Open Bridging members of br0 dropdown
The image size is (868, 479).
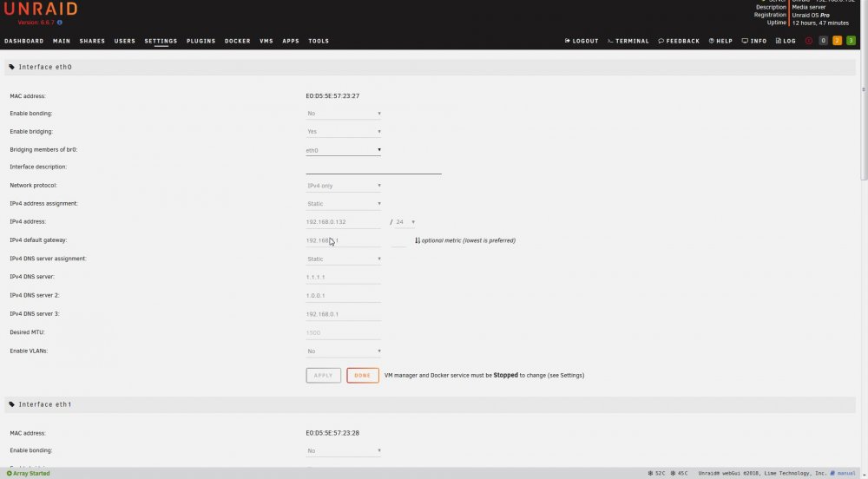[x=343, y=150]
